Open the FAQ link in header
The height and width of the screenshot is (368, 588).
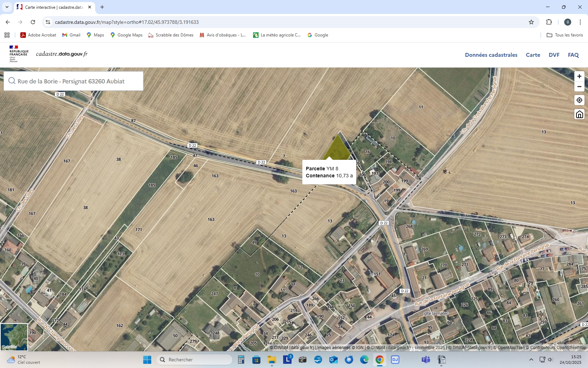tap(573, 55)
